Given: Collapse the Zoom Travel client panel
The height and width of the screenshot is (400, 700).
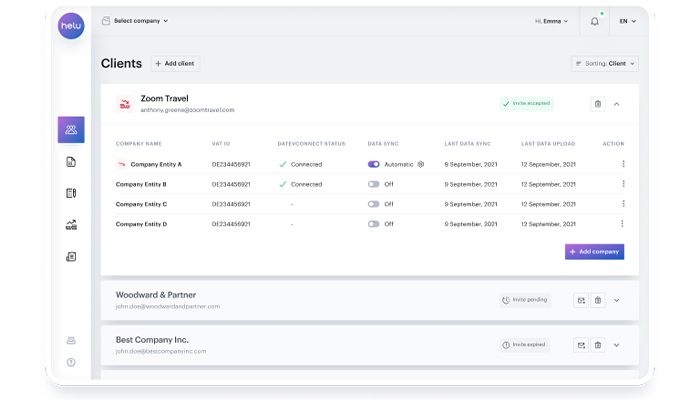Looking at the screenshot, I should [x=617, y=103].
